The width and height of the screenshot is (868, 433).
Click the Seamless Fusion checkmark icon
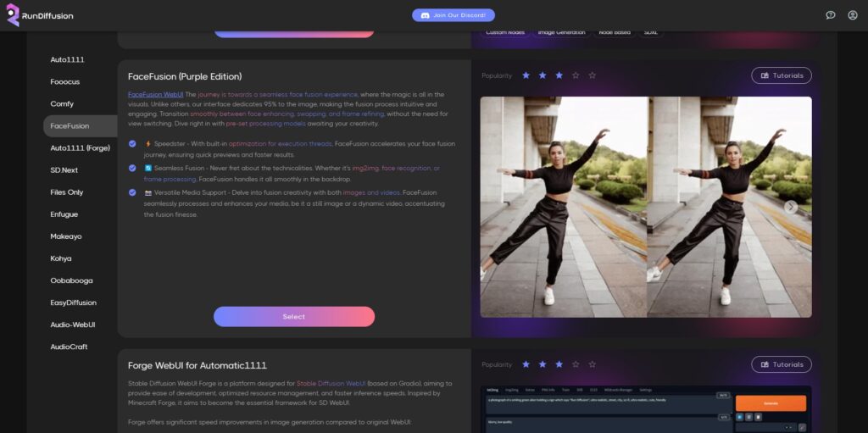pyautogui.click(x=132, y=169)
